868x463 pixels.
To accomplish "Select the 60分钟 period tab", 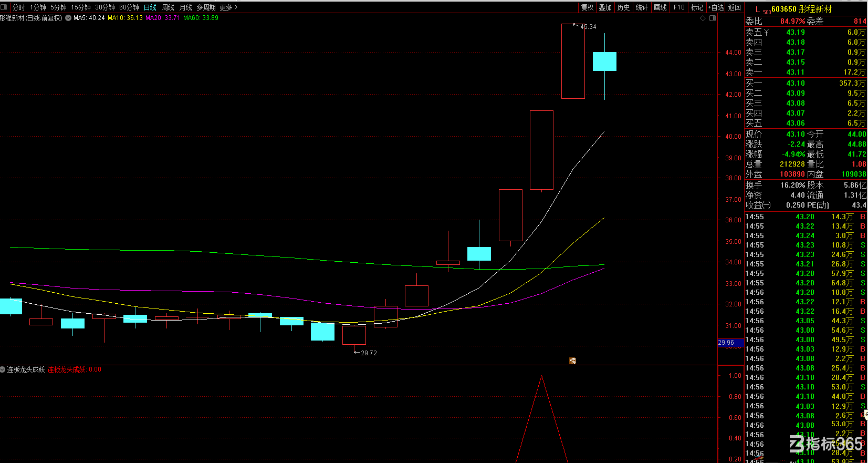I will [x=129, y=7].
